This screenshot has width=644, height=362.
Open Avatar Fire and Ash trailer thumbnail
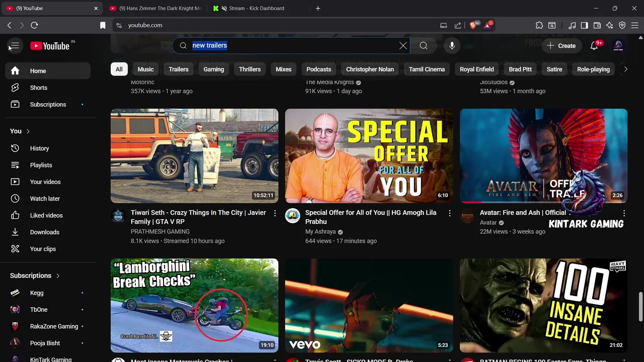543,156
